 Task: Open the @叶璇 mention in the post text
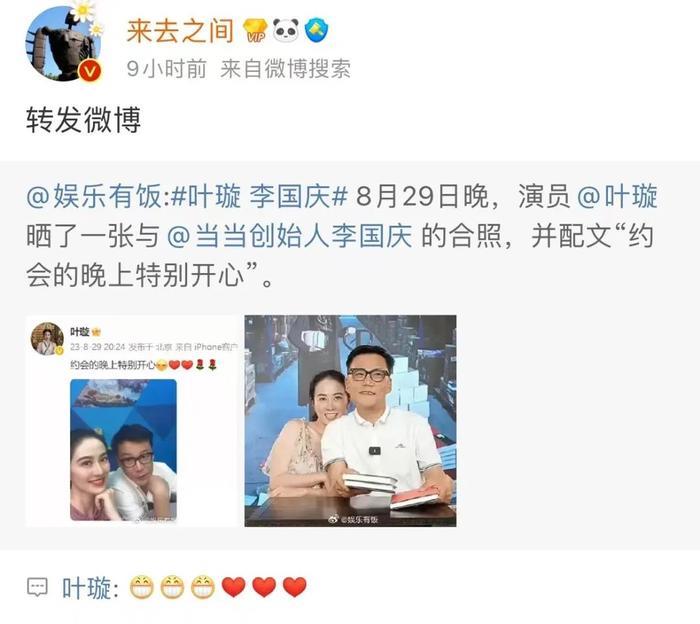click(x=617, y=196)
